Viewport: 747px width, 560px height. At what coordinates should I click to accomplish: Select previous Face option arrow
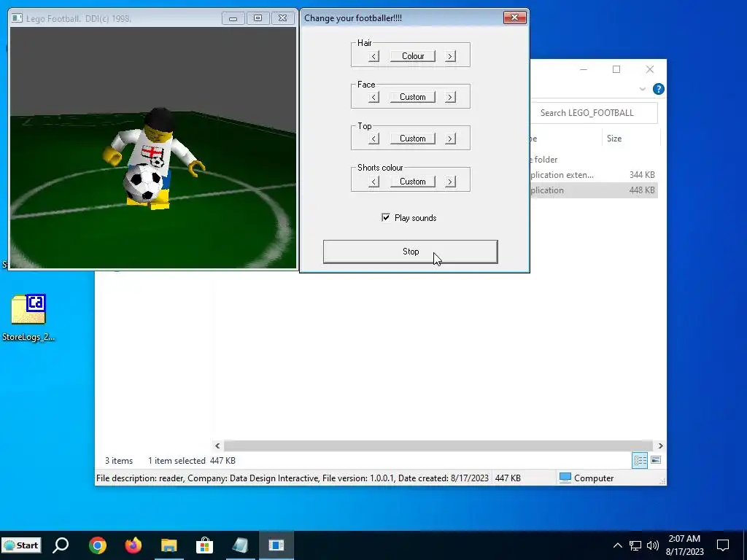point(374,97)
